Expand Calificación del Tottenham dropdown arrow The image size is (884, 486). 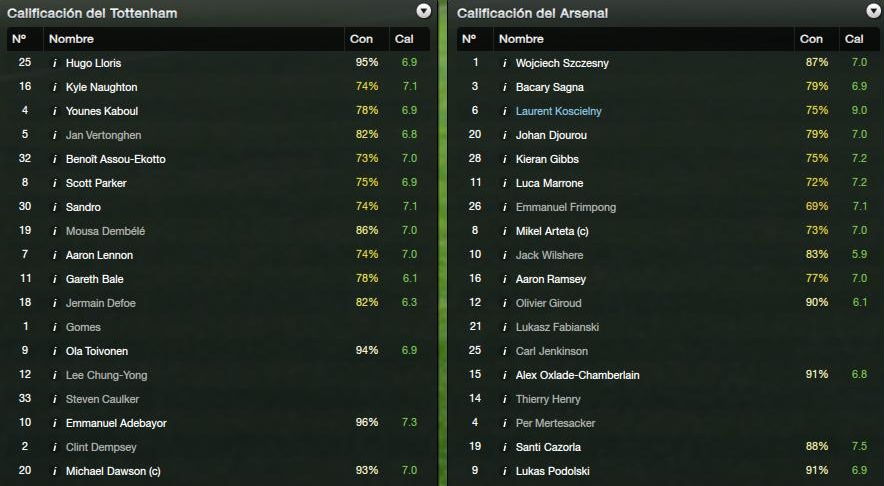point(423,11)
